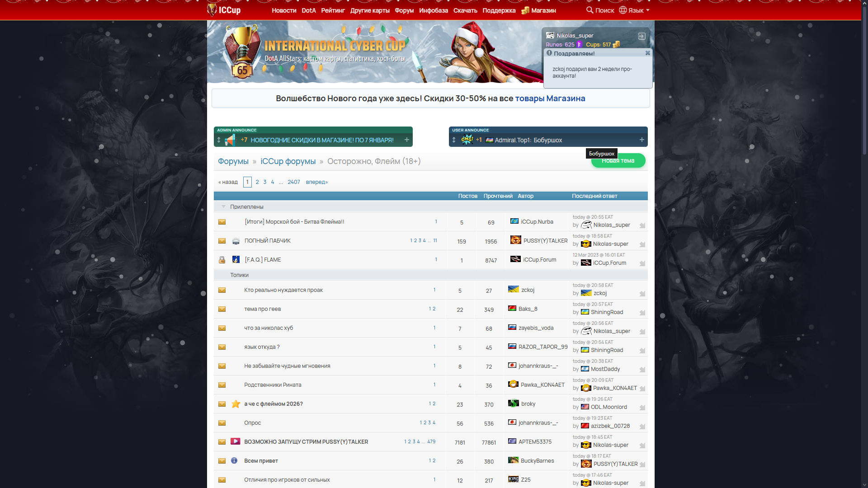
Task: Expand admin announce with plus icon
Action: [x=406, y=140]
